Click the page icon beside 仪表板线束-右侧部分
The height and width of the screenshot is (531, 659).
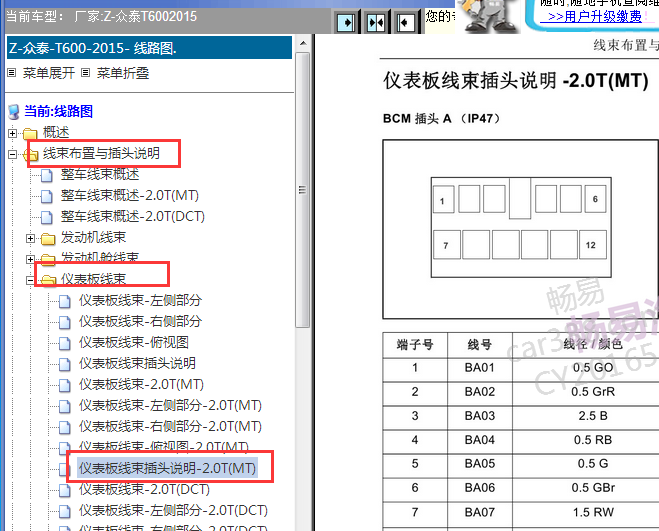[x=65, y=322]
